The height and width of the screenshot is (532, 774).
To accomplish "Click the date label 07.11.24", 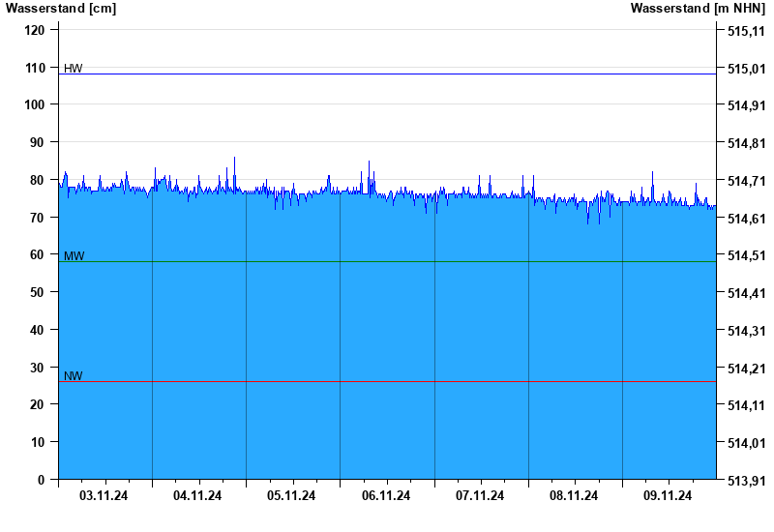I will (480, 495).
